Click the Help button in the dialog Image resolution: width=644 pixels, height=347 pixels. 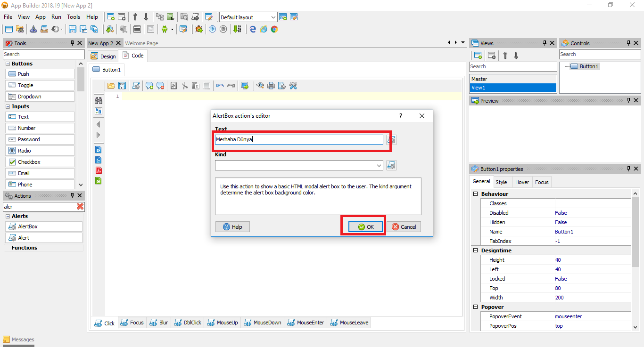coord(232,226)
